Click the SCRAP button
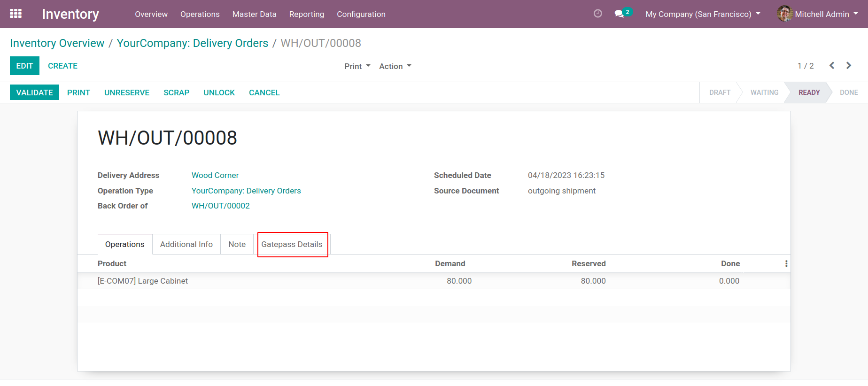Image resolution: width=868 pixels, height=386 pixels. (x=177, y=93)
